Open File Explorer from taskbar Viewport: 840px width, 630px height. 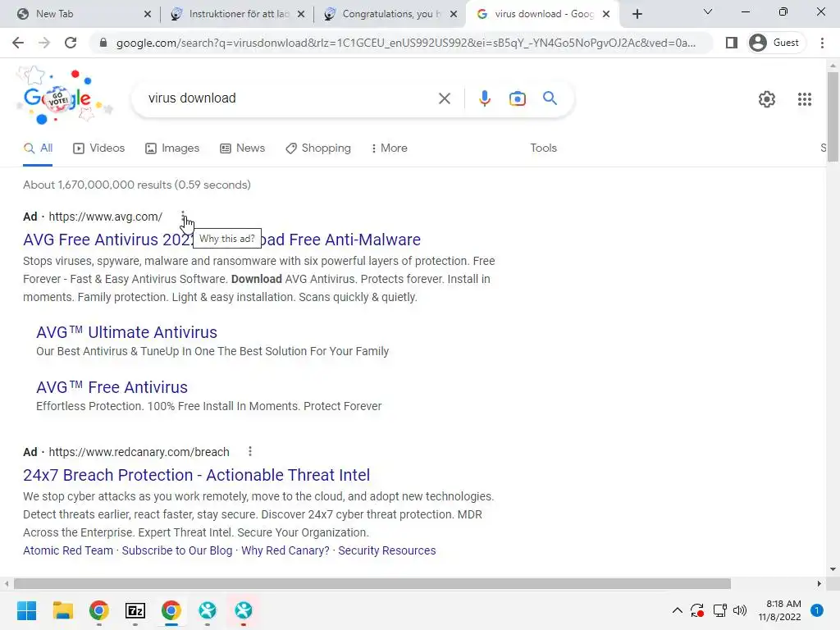pyautogui.click(x=62, y=610)
